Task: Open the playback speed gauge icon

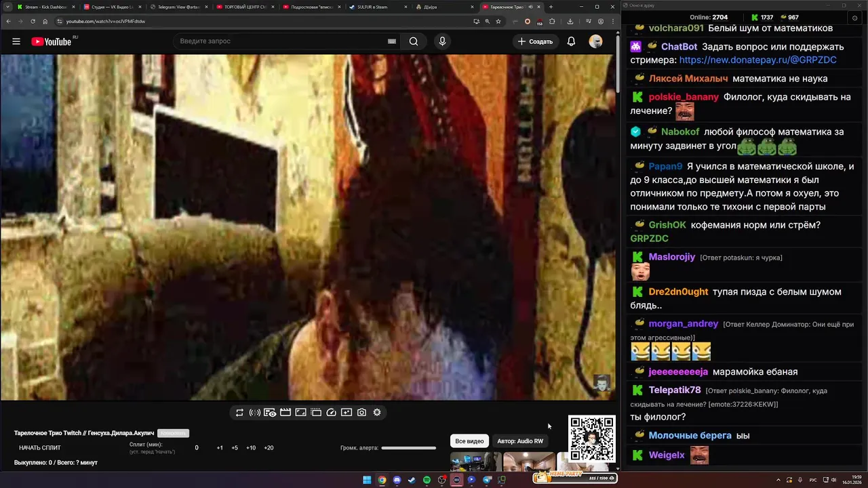Action: coord(332,412)
